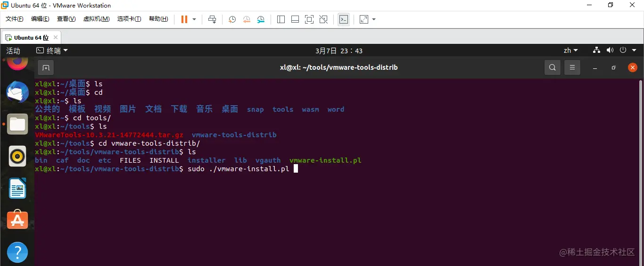Switch to Unity mode icon

323,19
